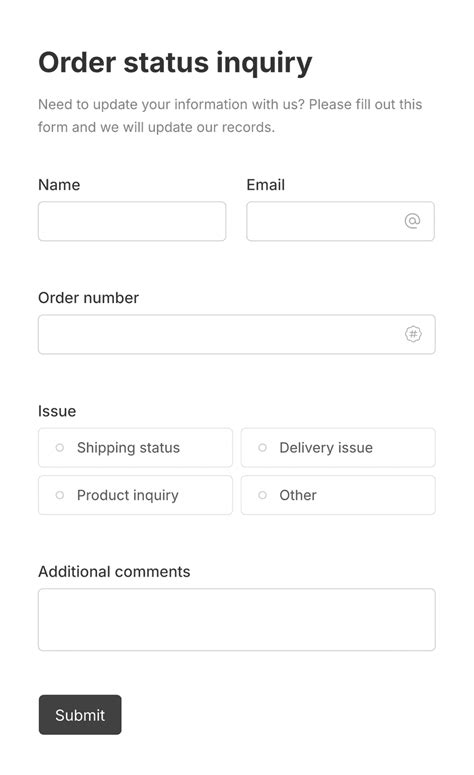The height and width of the screenshot is (775, 474).
Task: Submit the order status inquiry form
Action: [80, 715]
